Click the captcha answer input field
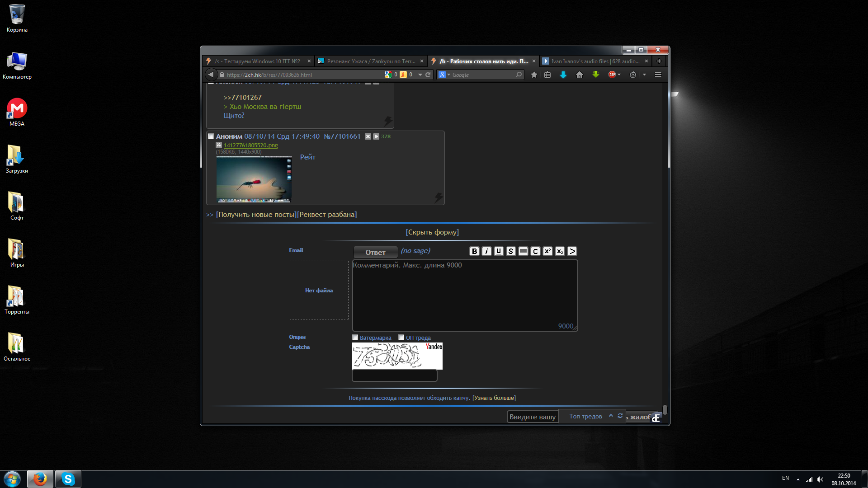 (x=394, y=375)
